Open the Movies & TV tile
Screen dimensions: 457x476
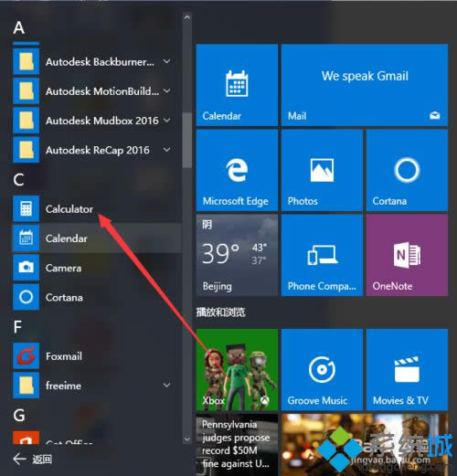pos(407,369)
